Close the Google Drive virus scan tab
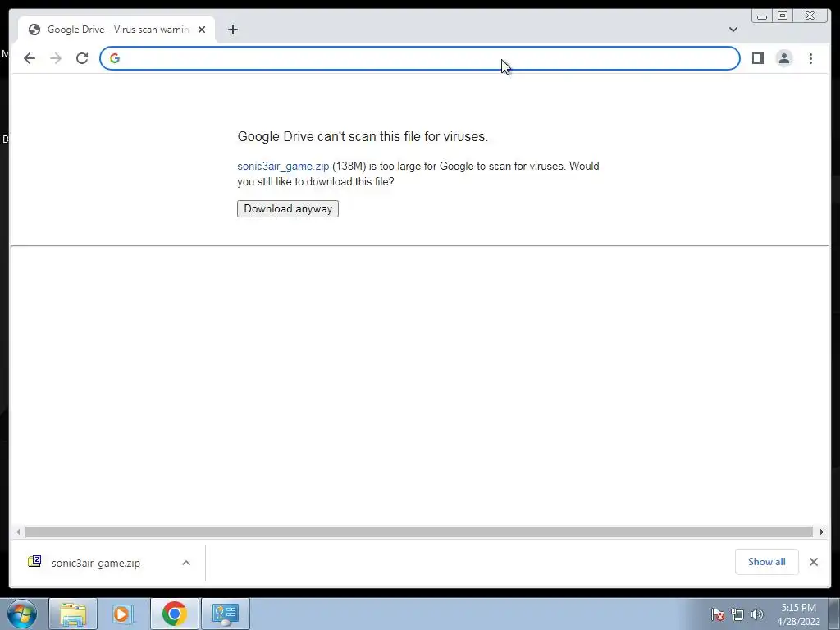 (202, 30)
